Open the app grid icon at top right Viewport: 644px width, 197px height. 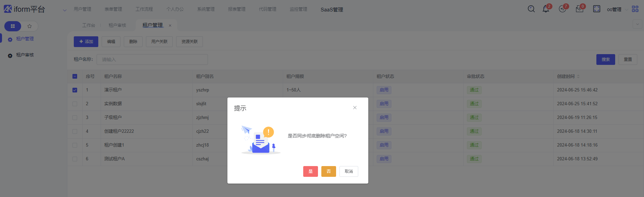[x=635, y=9]
